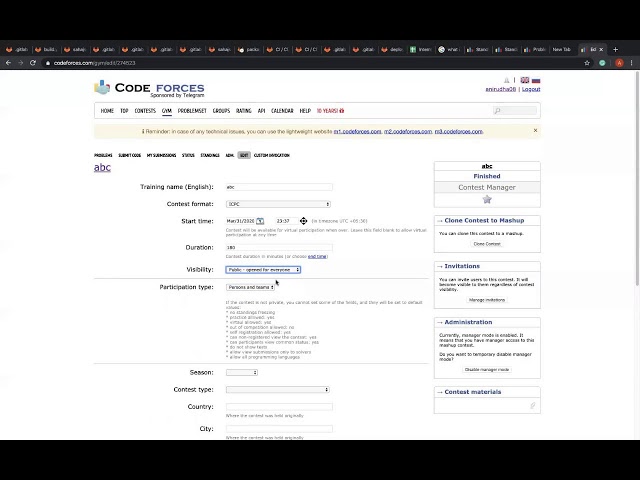
Task: Open CALENDAR in main navigation
Action: click(x=282, y=111)
